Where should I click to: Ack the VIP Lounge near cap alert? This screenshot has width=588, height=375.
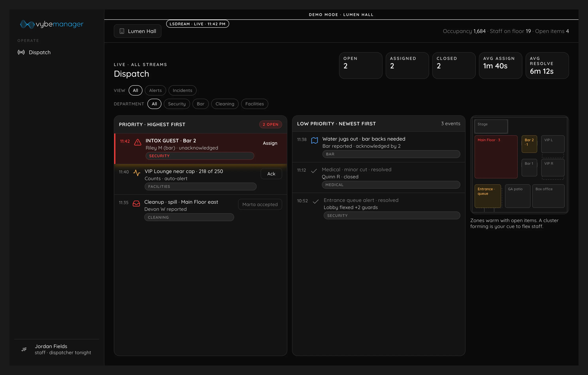[x=271, y=174]
